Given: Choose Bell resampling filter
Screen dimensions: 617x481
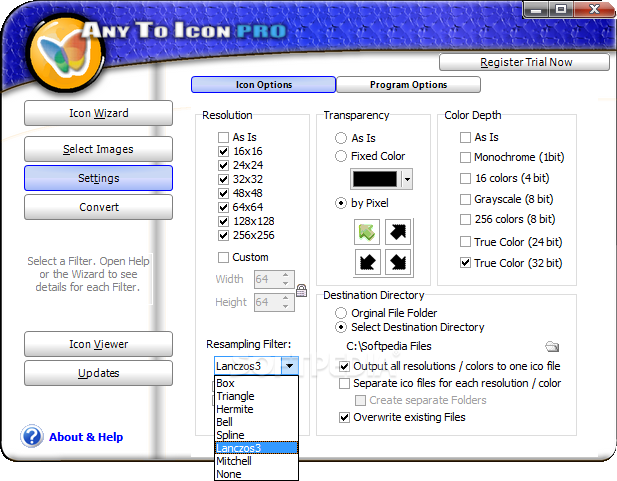Looking at the screenshot, I should tap(256, 422).
